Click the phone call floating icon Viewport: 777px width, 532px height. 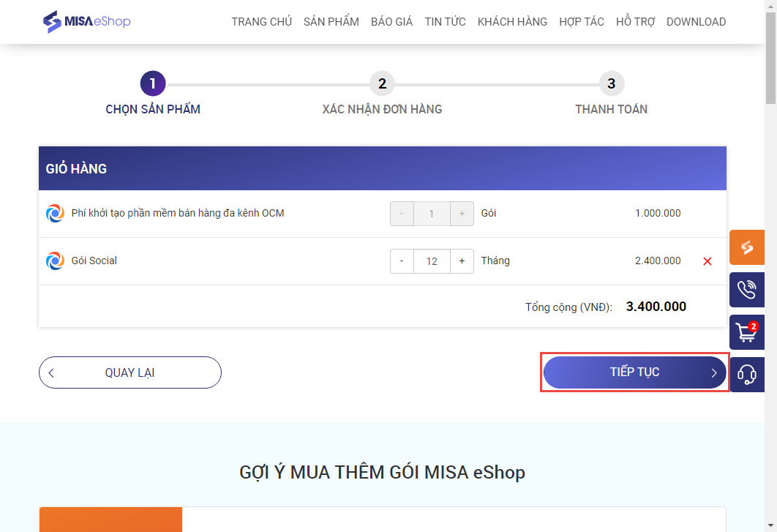tap(747, 290)
